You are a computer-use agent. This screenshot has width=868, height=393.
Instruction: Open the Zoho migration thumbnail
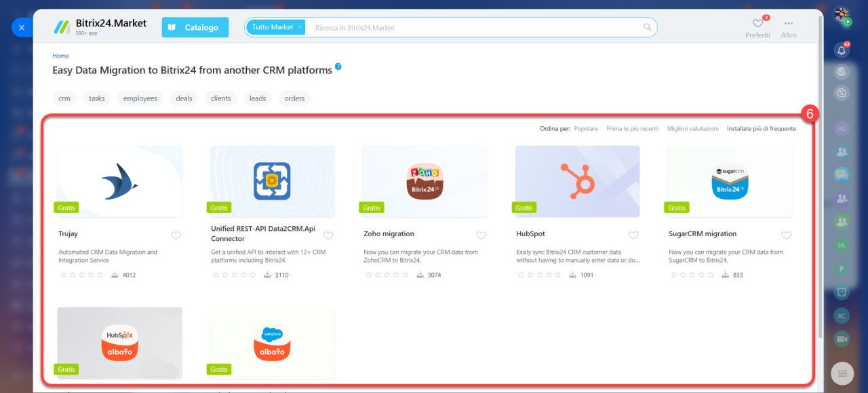point(425,181)
